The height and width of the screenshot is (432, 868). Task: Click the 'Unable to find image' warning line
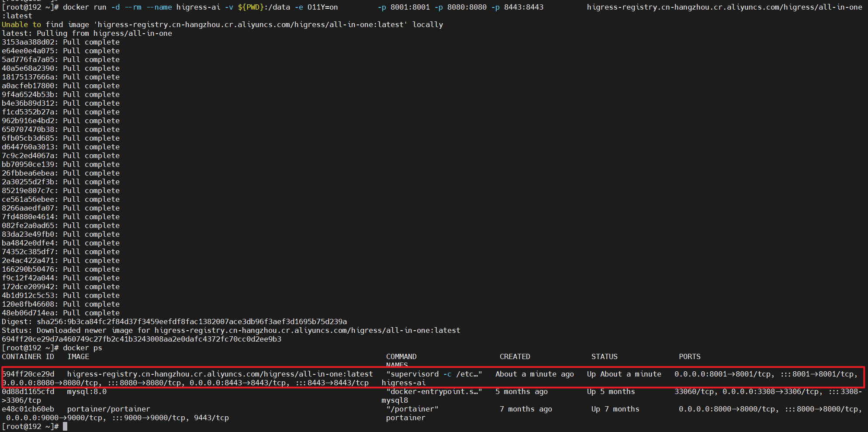[222, 24]
